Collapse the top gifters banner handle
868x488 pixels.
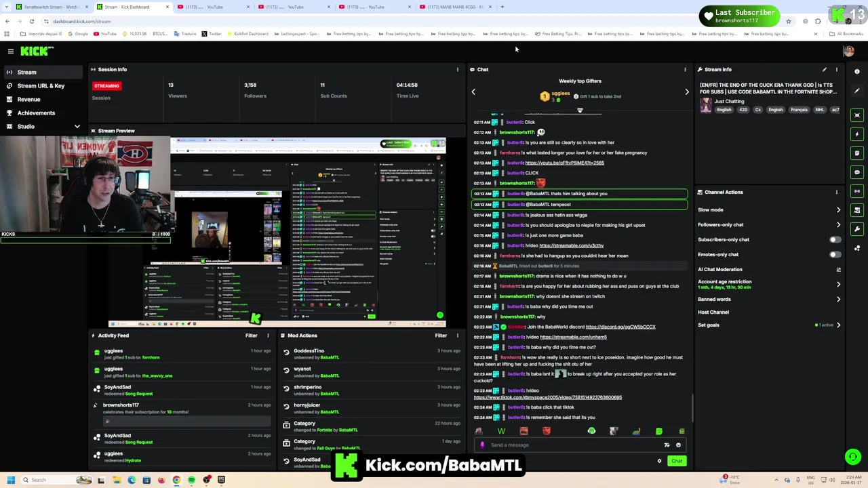coord(580,110)
